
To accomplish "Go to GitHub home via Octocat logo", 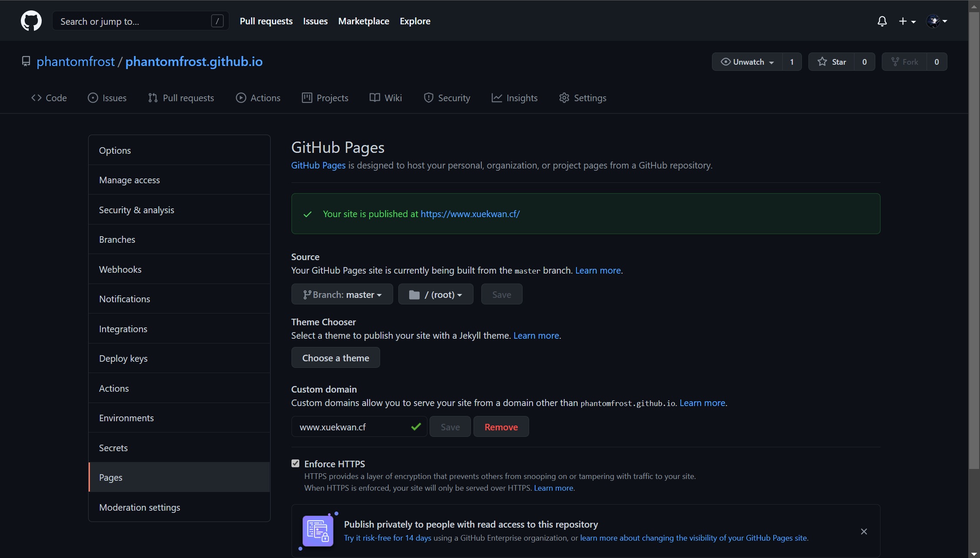I will pos(31,21).
